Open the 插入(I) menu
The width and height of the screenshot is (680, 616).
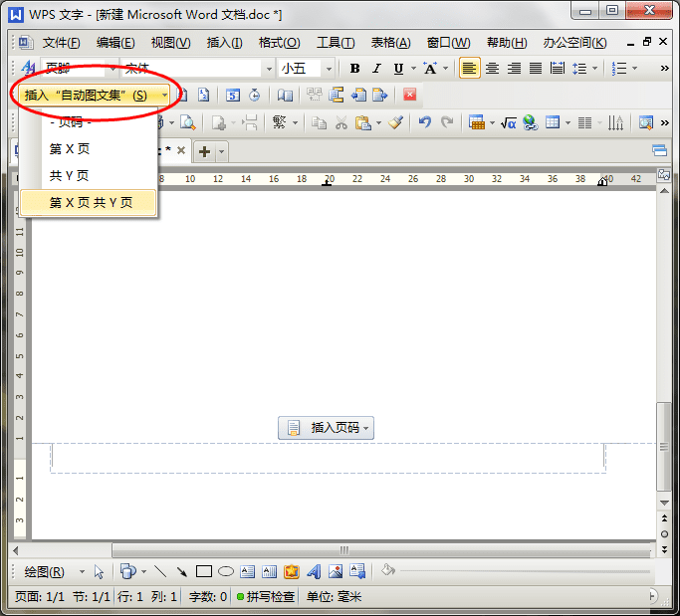point(225,43)
